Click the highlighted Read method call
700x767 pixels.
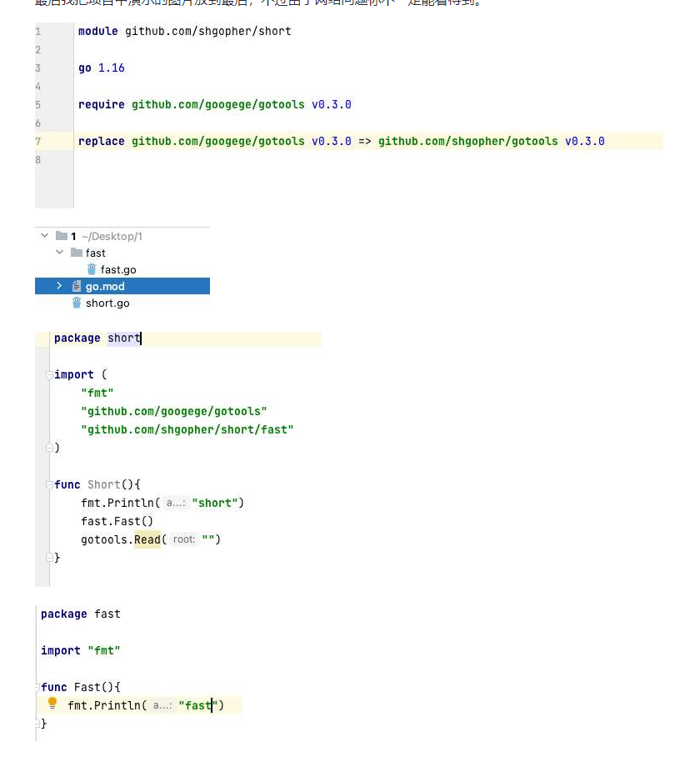pos(147,539)
